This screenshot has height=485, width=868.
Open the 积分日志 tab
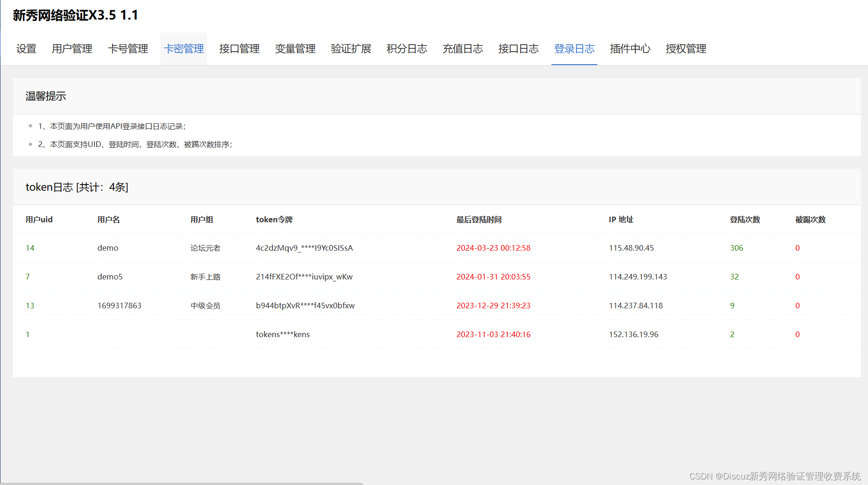(407, 49)
